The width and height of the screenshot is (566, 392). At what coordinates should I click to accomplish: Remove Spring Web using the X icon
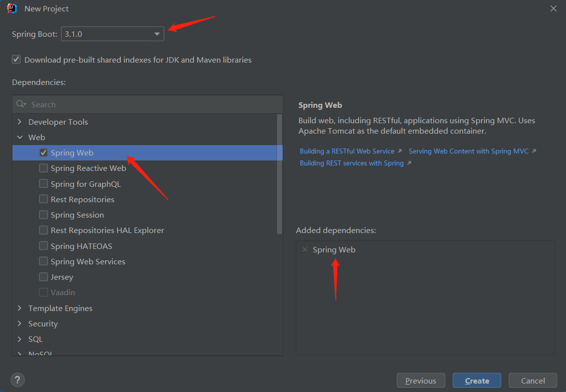(305, 249)
